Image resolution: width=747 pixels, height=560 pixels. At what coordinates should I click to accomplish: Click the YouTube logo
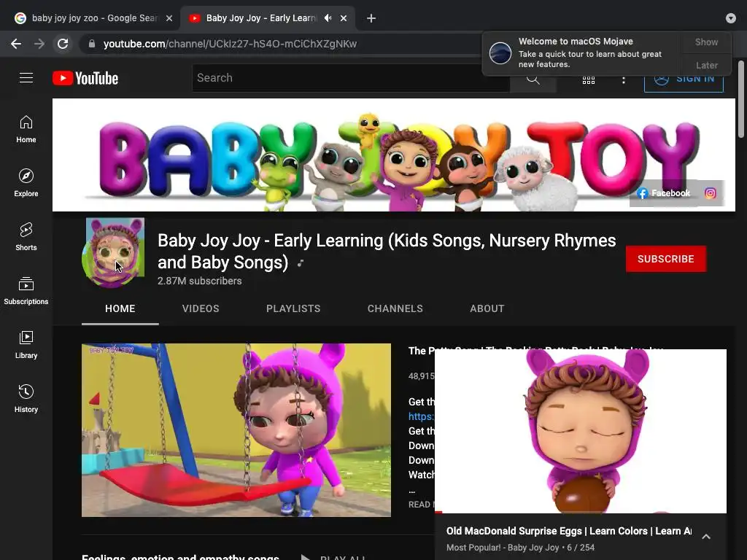(85, 78)
